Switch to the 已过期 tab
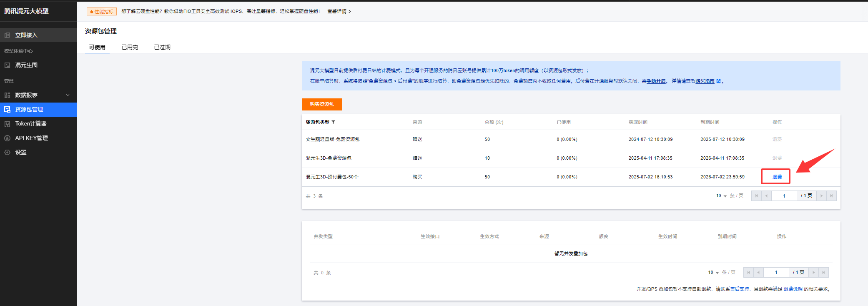 (x=162, y=47)
